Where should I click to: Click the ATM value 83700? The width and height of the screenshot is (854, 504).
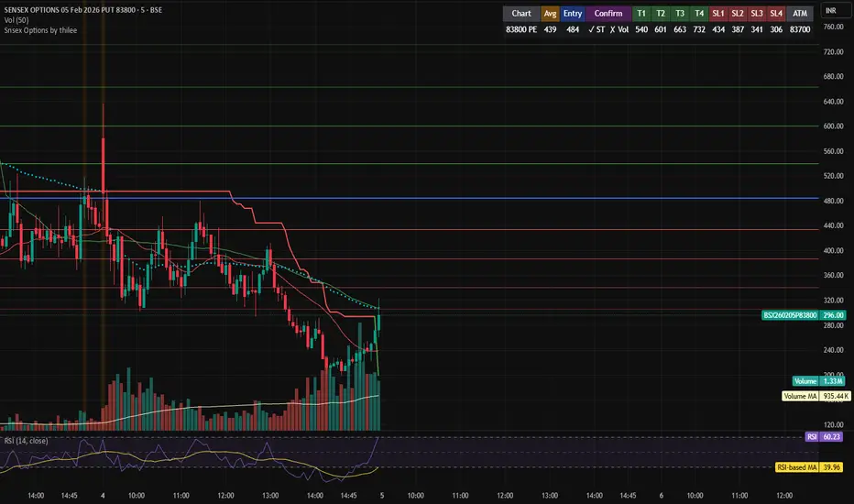[x=800, y=29]
